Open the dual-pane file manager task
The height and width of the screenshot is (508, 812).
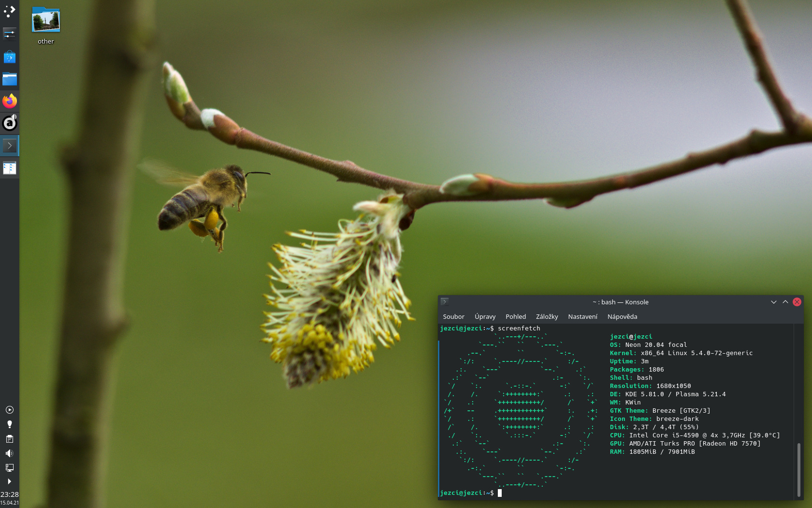pos(10,168)
